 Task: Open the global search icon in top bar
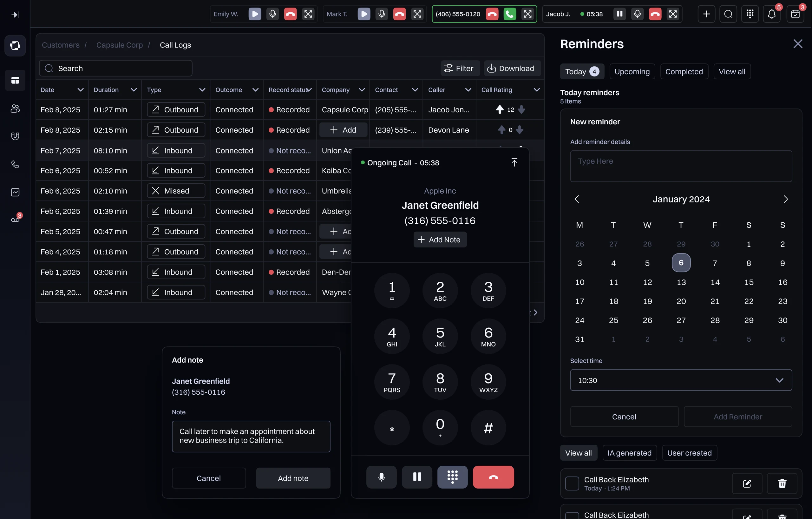[728, 14]
